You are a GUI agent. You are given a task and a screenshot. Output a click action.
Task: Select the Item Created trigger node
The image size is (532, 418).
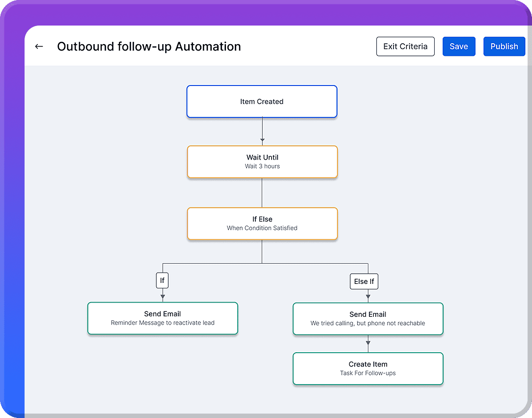click(x=262, y=102)
